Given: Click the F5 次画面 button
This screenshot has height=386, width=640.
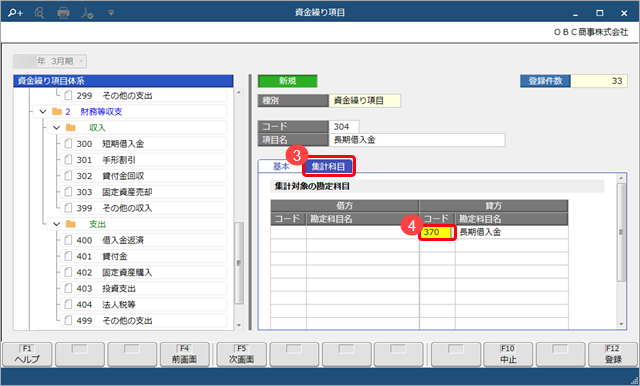Looking at the screenshot, I should click(x=242, y=354).
